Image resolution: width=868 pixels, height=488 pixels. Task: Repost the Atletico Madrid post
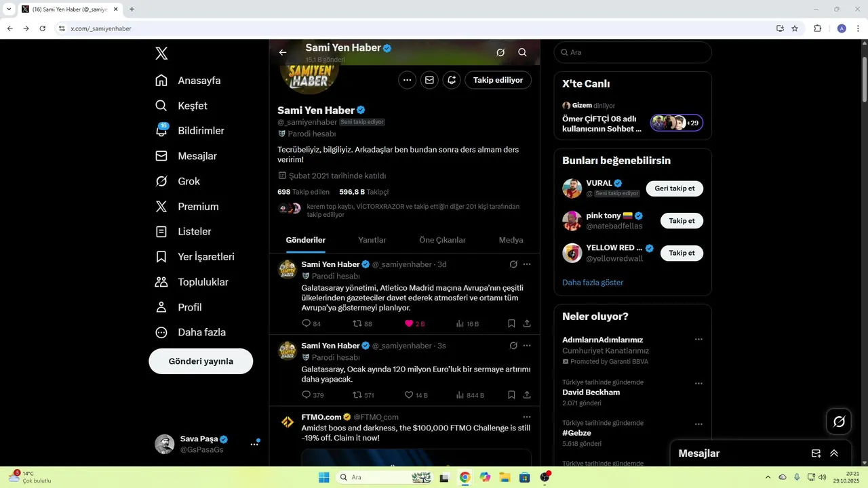363,324
